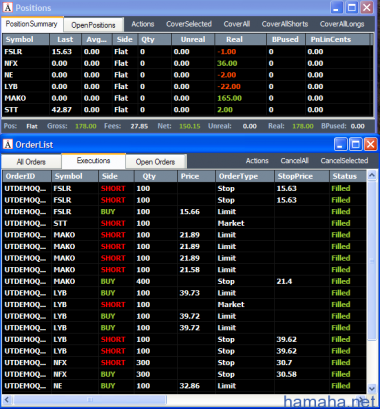380x409 pixels.
Task: Click the Real column header in Positions
Action: (240, 39)
